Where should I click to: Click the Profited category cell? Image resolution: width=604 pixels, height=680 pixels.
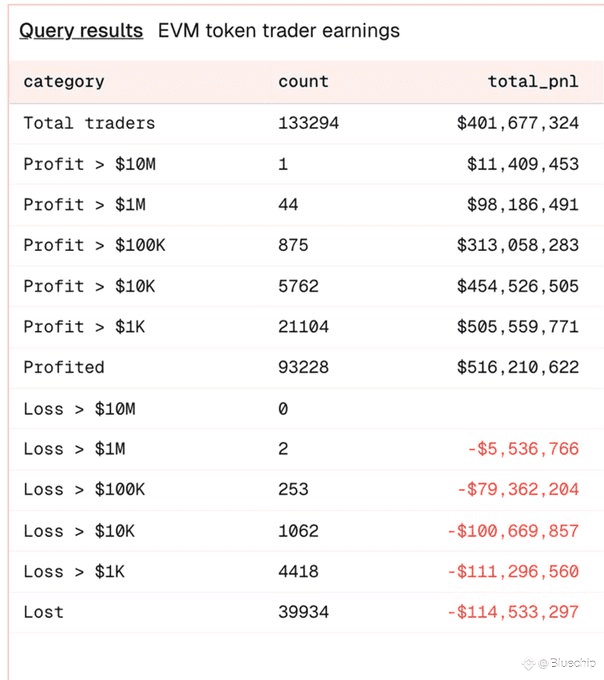coord(64,368)
